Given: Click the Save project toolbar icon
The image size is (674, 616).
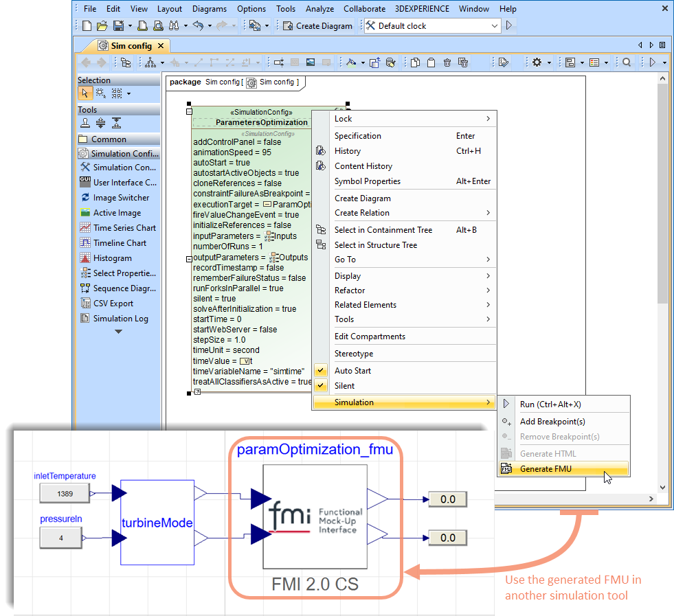Looking at the screenshot, I should click(x=117, y=26).
